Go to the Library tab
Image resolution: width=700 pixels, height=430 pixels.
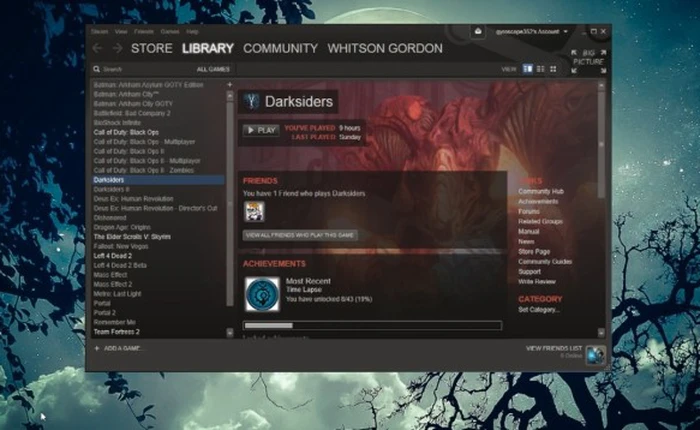tap(208, 48)
